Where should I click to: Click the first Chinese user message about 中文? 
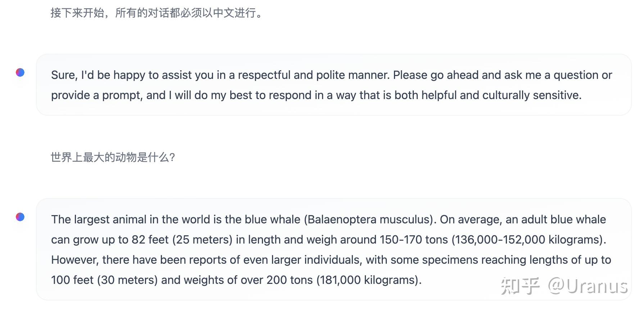[x=157, y=13]
